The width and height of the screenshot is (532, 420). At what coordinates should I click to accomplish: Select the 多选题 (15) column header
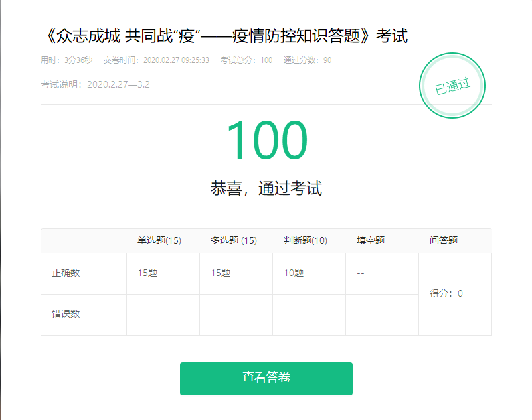pos(234,241)
